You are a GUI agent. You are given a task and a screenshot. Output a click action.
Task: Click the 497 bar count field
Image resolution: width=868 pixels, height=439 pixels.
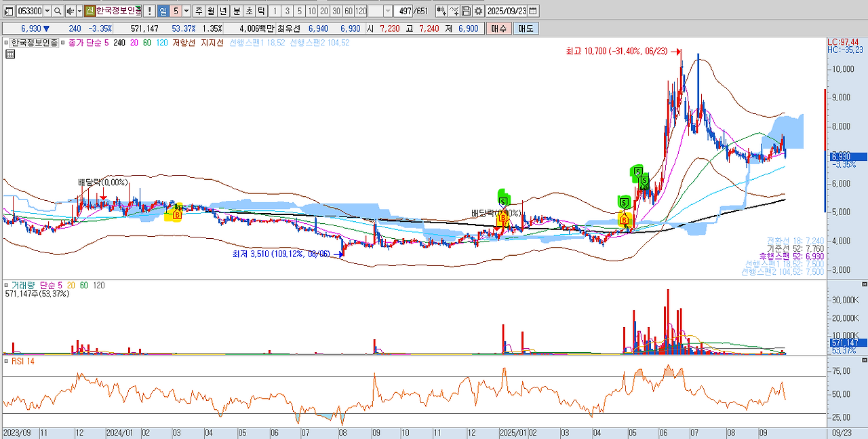coord(404,11)
